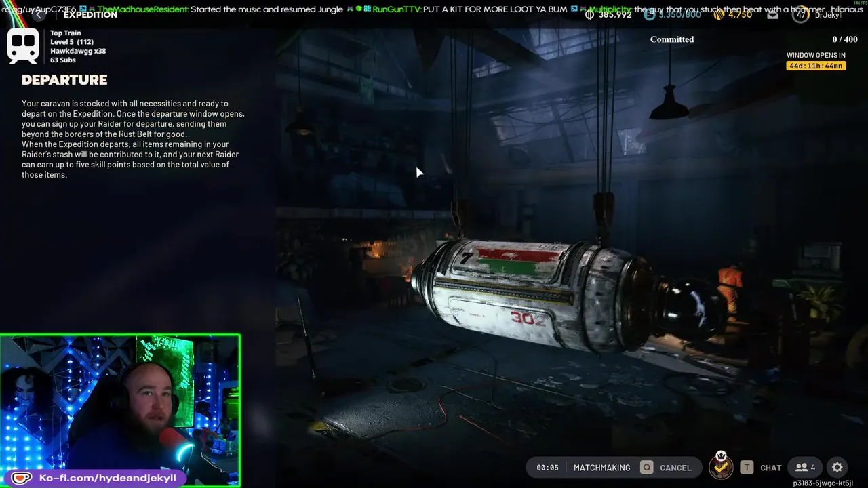
Task: Cancel the matchmaking search
Action: click(675, 468)
